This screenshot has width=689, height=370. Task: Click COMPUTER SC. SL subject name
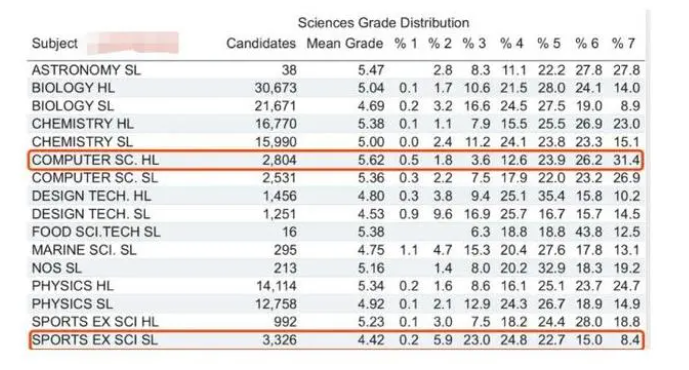point(94,178)
